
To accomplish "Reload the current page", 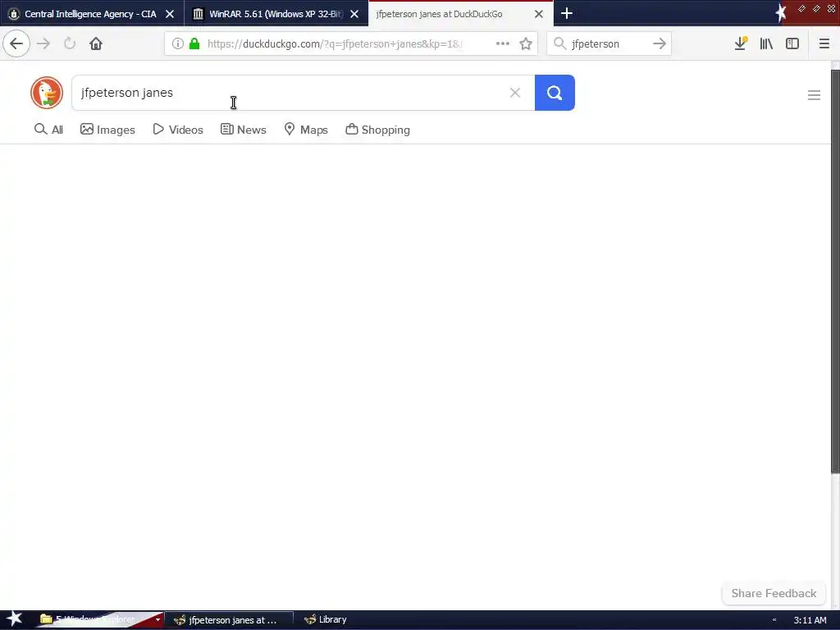I will (x=70, y=43).
